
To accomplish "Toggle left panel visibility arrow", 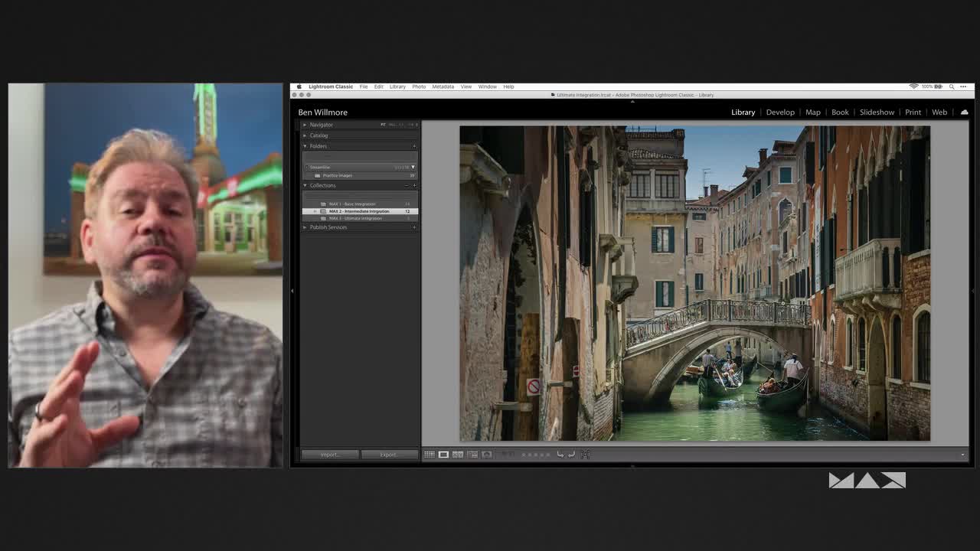I will pyautogui.click(x=292, y=291).
